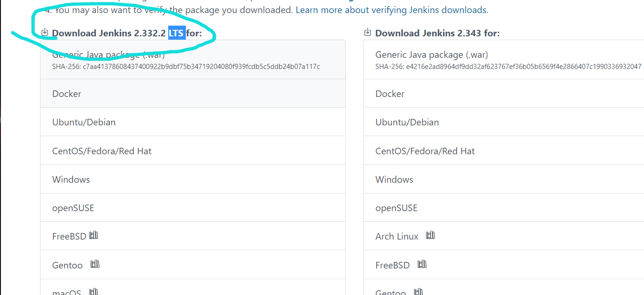Select openSUSE in the LTS list
This screenshot has height=295, width=644.
pos(193,208)
